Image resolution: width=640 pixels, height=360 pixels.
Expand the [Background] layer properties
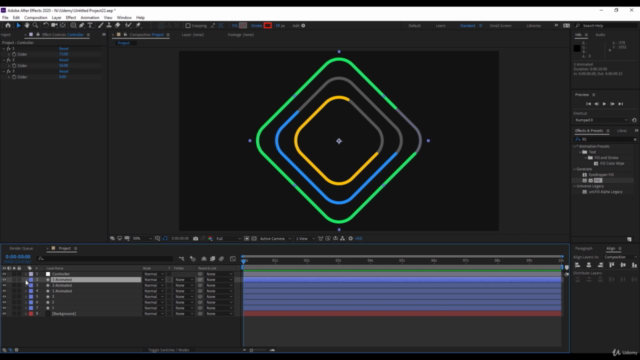(x=26, y=313)
